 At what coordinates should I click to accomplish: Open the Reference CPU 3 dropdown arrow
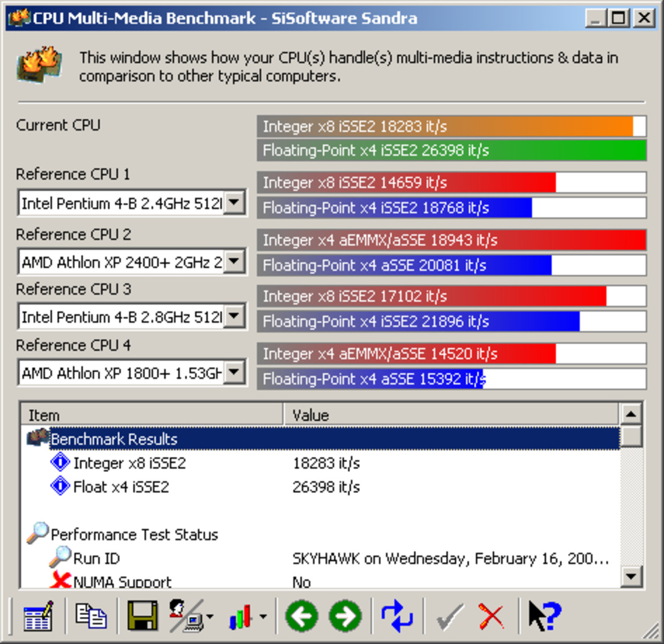point(234,316)
